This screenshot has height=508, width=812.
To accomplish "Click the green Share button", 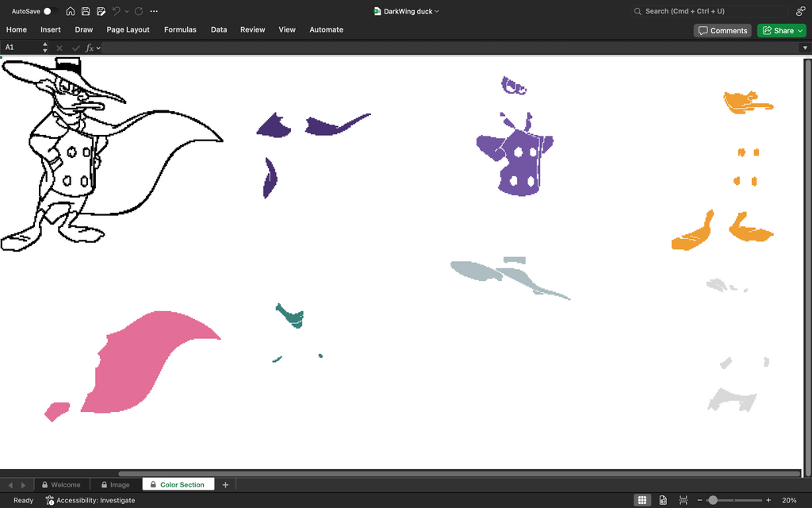I will [782, 31].
